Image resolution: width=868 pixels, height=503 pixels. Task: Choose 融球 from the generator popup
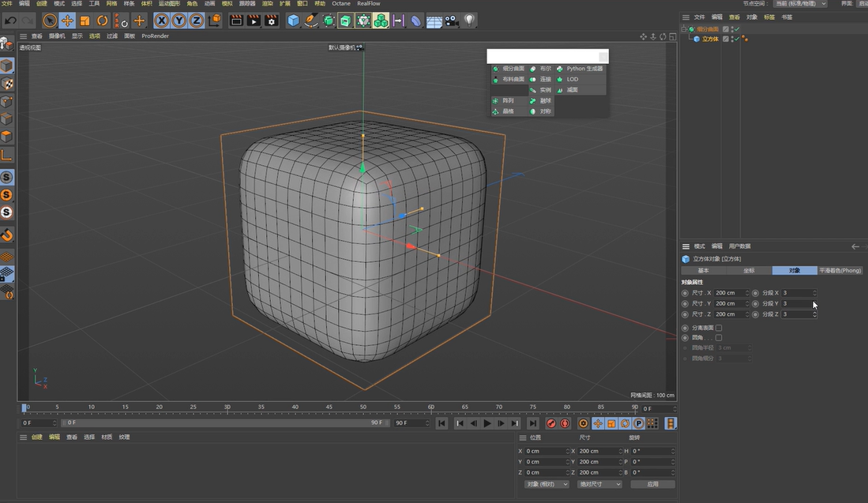[543, 100]
